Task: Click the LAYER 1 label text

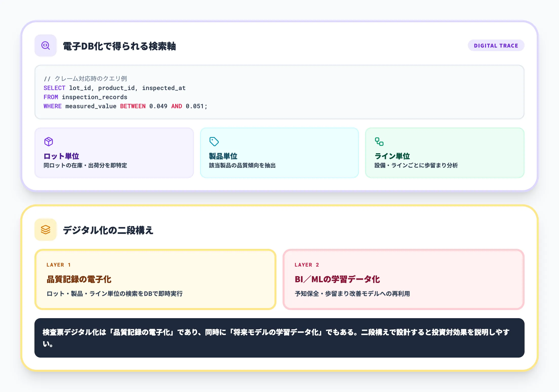Action: 58,265
